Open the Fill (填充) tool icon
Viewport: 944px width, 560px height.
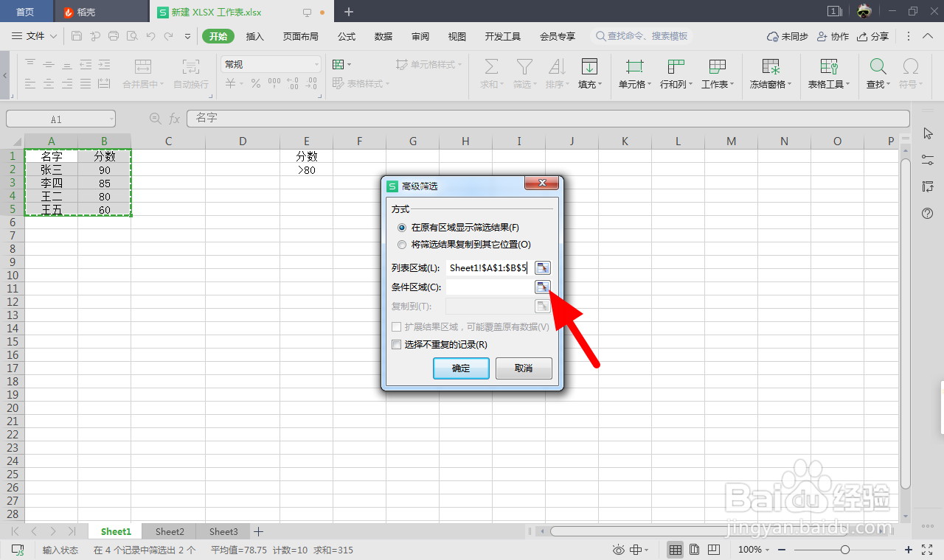click(x=589, y=67)
